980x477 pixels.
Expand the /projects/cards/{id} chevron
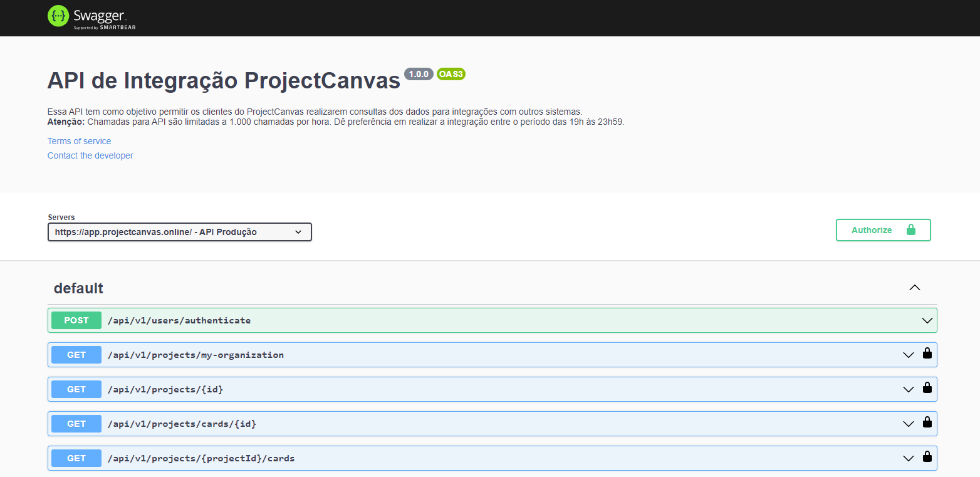909,424
